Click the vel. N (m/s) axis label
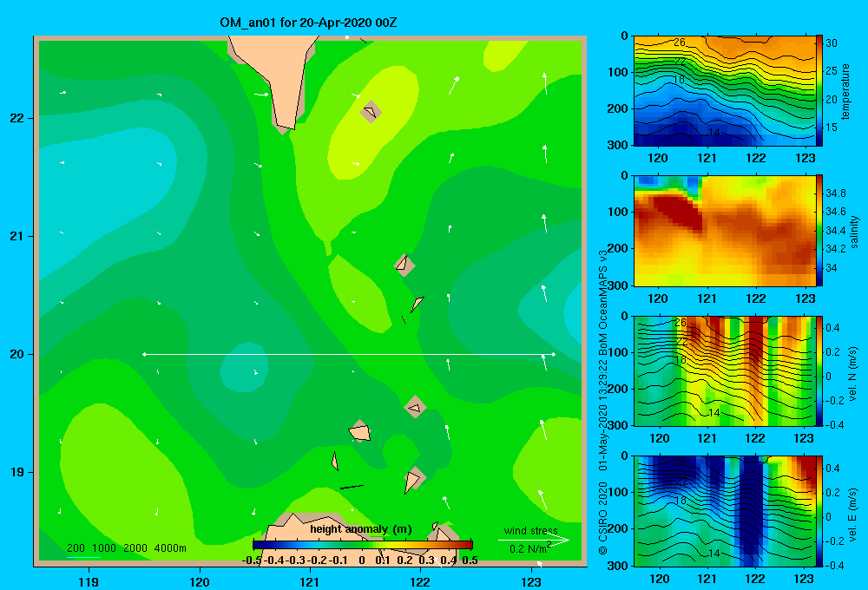This screenshot has height=590, width=868. 853,374
